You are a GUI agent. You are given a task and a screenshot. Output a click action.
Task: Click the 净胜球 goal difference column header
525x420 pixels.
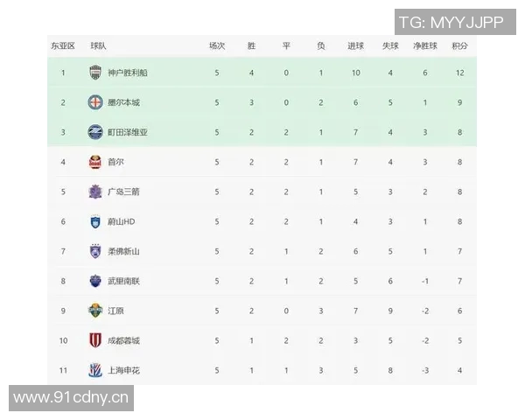coord(424,45)
